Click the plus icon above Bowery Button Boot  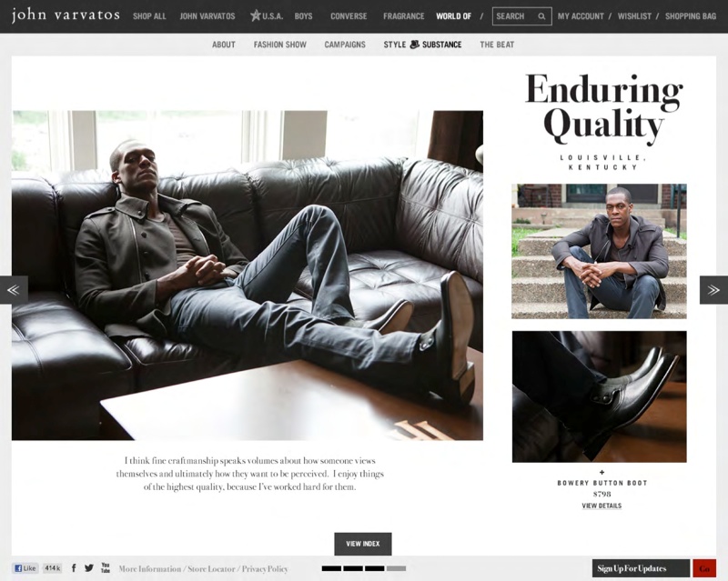(602, 473)
